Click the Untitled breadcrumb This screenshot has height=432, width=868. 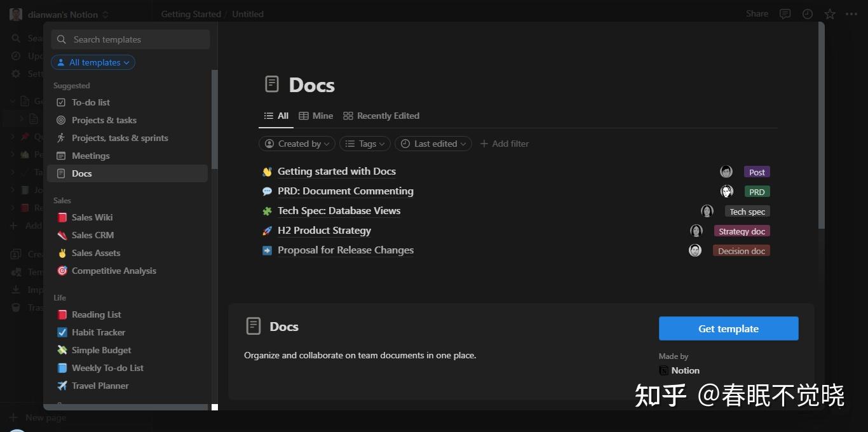[248, 14]
